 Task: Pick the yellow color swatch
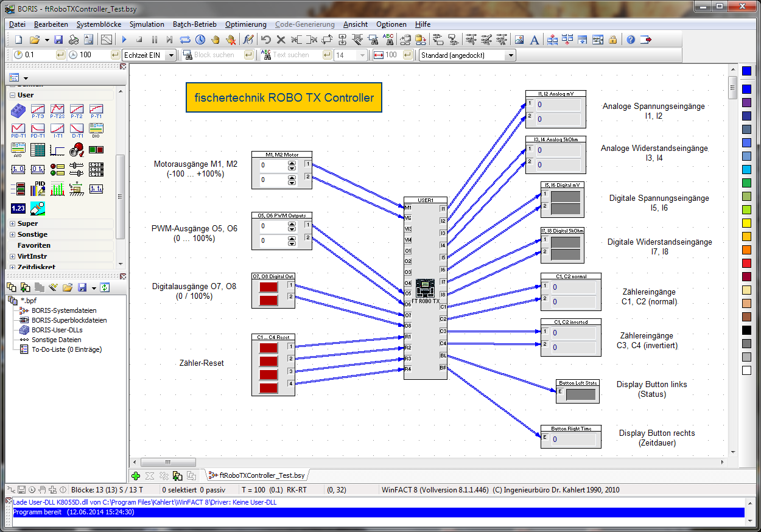(x=746, y=223)
